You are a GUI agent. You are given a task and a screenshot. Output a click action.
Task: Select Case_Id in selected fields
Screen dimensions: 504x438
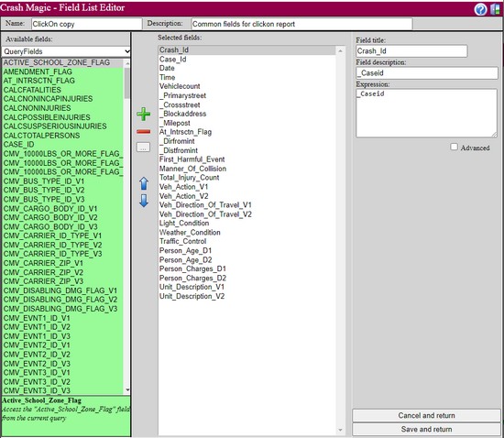click(247, 60)
